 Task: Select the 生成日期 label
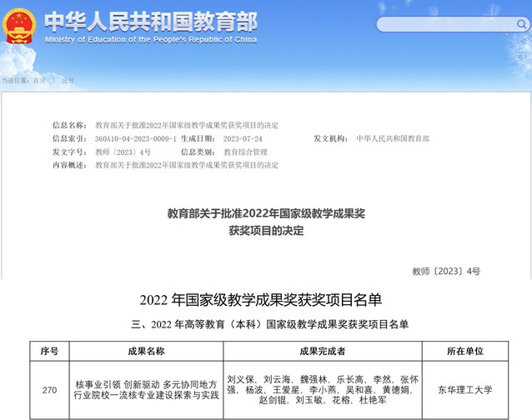pos(198,138)
